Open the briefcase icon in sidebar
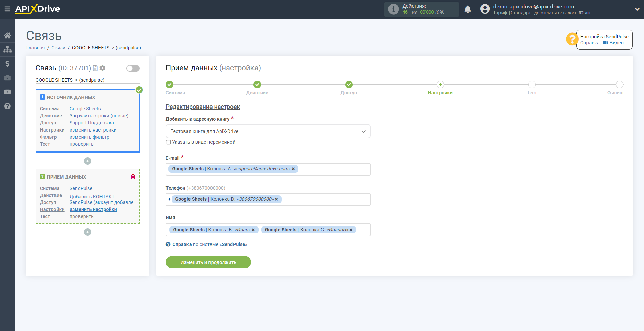 [x=7, y=78]
